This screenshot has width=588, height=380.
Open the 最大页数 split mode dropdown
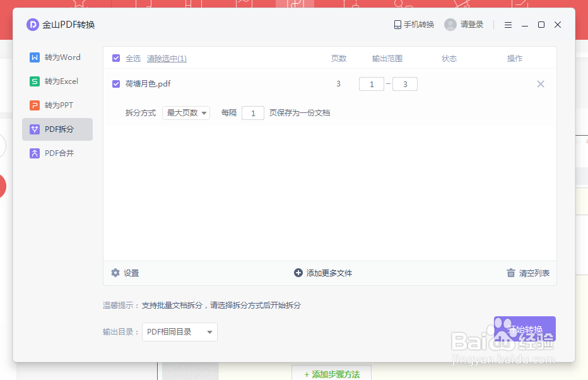(186, 112)
